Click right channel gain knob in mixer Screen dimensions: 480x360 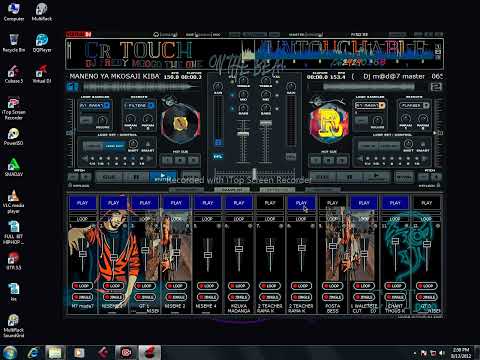[x=291, y=86]
